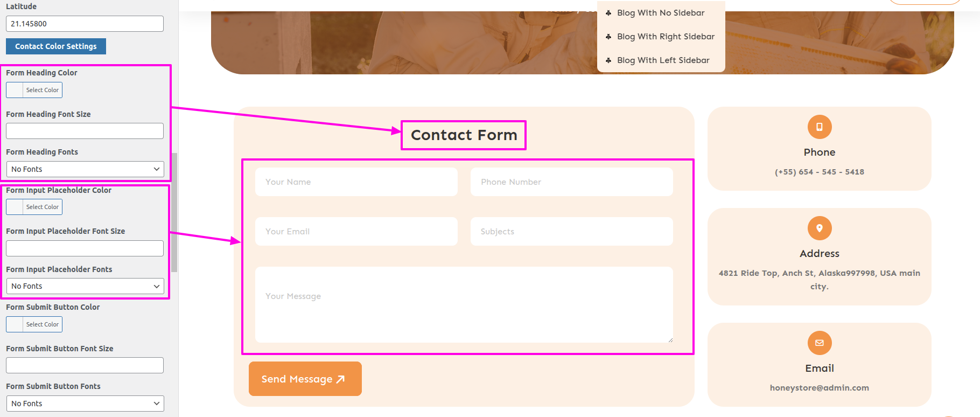Click bullet icon beside Blog With Left Sidebar
The height and width of the screenshot is (417, 980).
tap(608, 60)
